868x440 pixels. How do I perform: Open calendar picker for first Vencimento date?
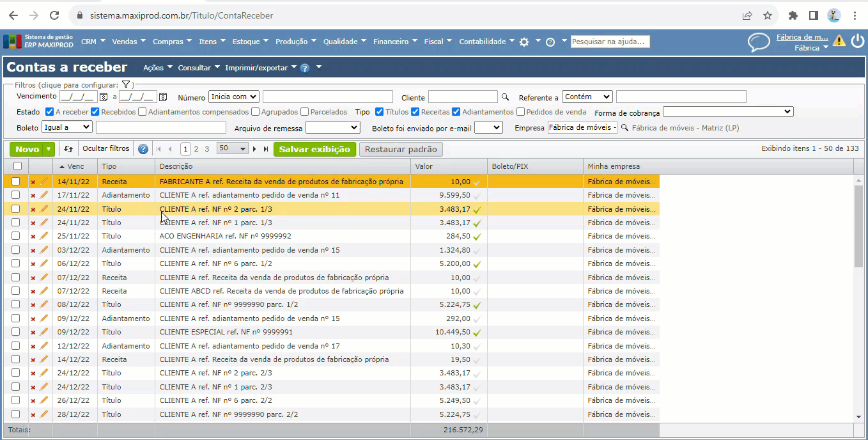click(104, 97)
